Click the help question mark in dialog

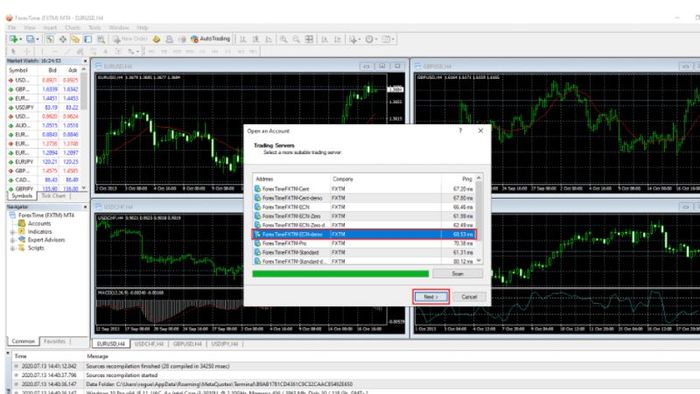(x=460, y=131)
